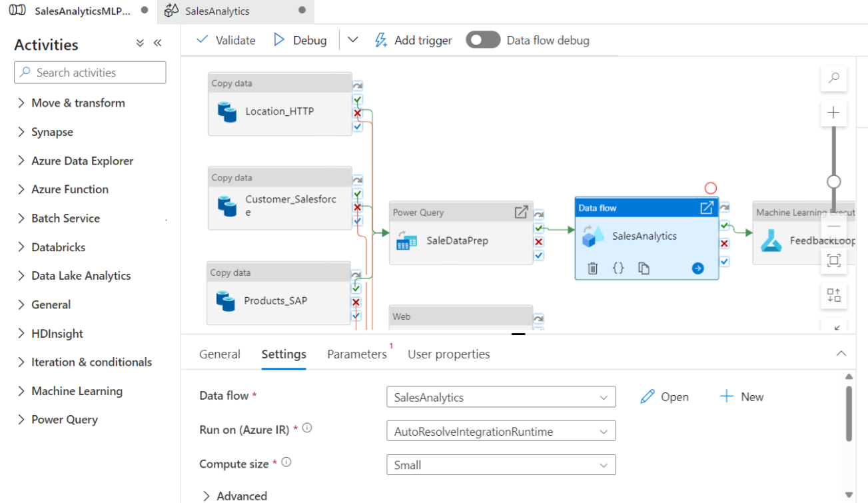
Task: Click the Location_HTTP copy data icon
Action: coord(227,111)
